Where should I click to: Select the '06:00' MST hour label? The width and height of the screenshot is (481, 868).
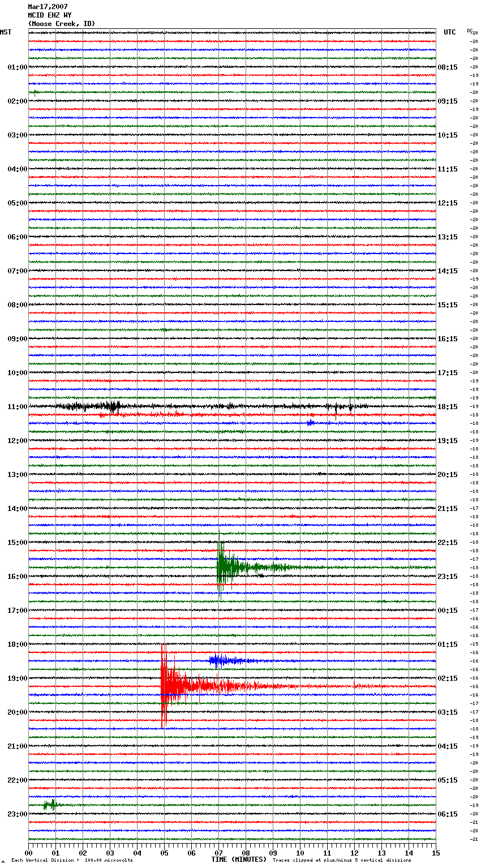pos(17,237)
